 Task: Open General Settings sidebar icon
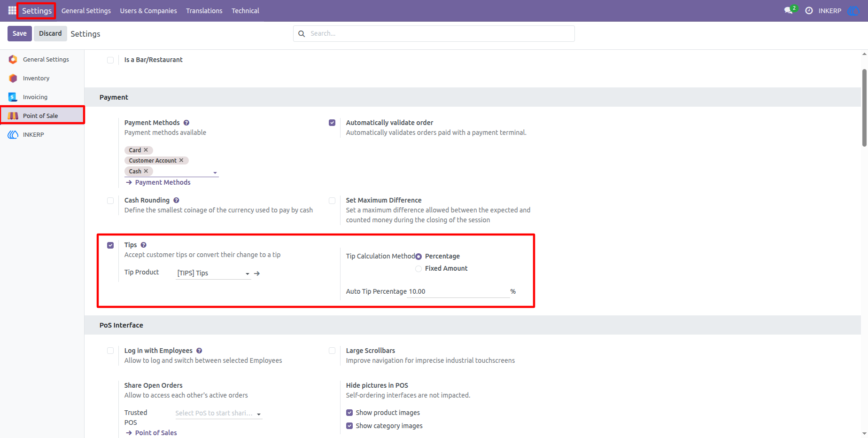[x=13, y=59]
